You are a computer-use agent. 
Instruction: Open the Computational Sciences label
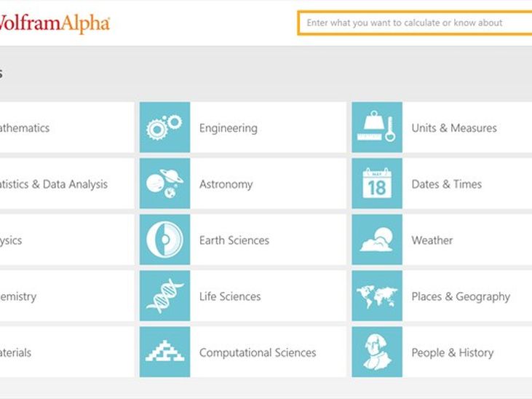point(258,353)
